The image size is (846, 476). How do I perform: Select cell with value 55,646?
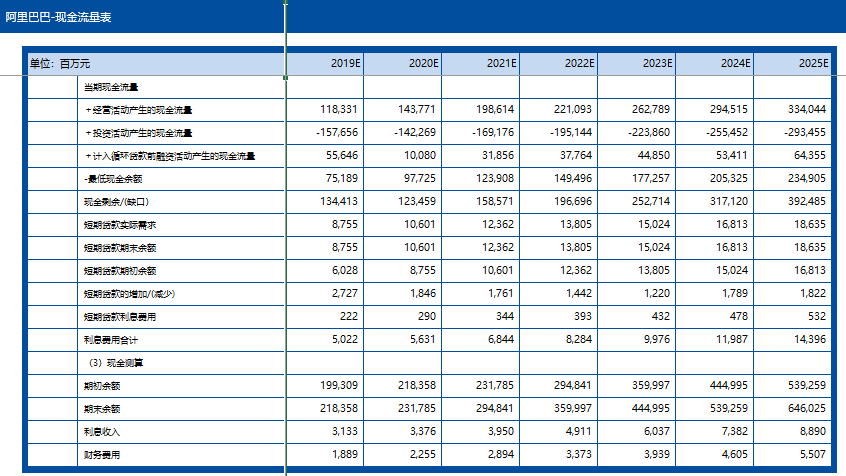point(324,156)
